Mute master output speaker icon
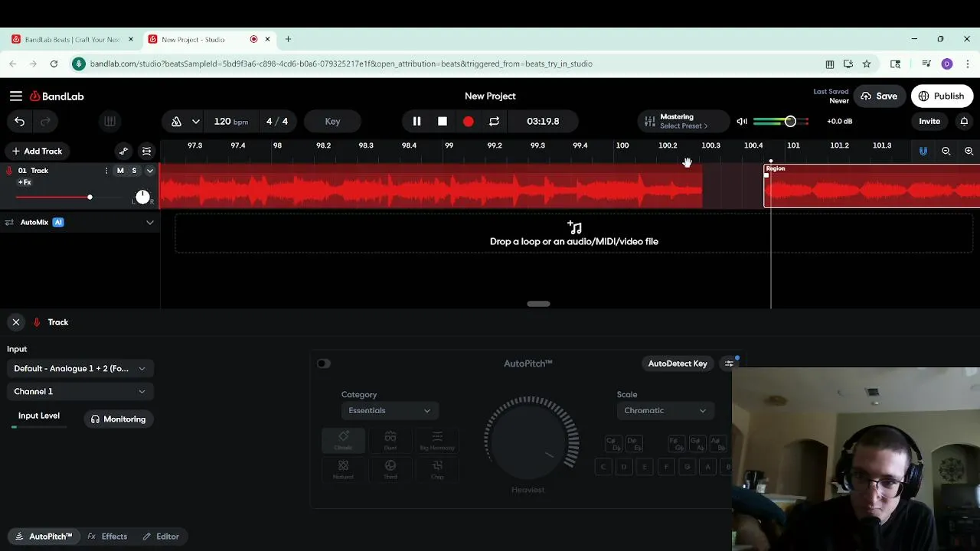This screenshot has height=551, width=980. tap(741, 121)
